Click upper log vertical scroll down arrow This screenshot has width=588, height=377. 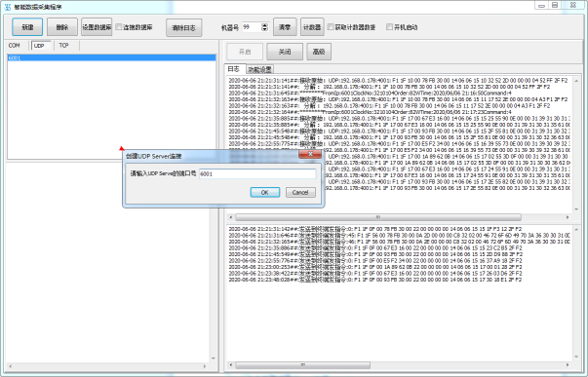click(x=576, y=209)
